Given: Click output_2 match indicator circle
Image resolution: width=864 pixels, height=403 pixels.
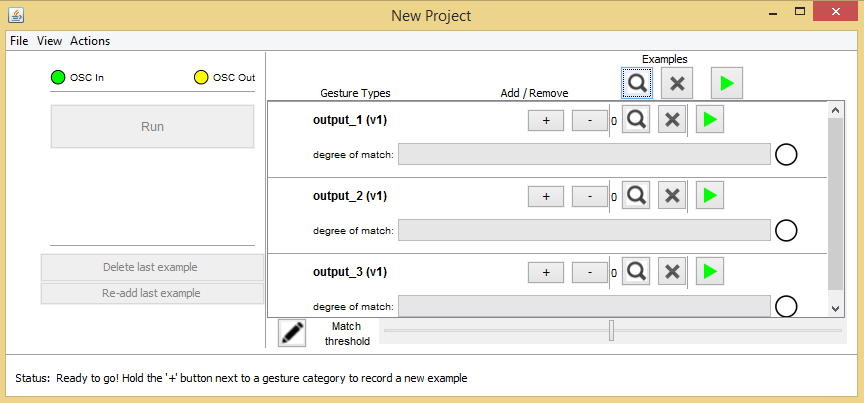Looking at the screenshot, I should pyautogui.click(x=786, y=230).
